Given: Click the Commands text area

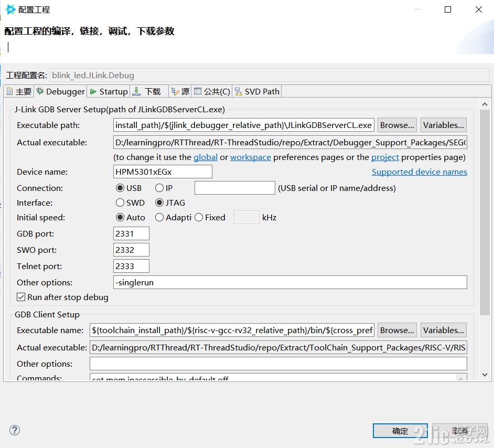Looking at the screenshot, I should tap(273, 377).
